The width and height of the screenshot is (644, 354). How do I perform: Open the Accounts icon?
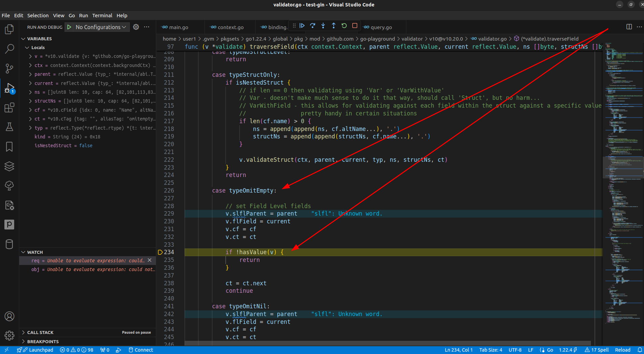[9, 316]
